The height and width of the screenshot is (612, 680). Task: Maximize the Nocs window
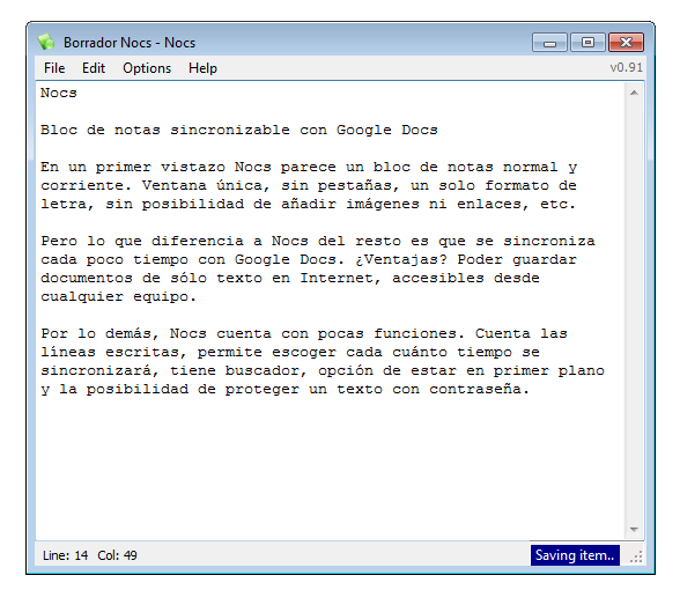pyautogui.click(x=588, y=43)
